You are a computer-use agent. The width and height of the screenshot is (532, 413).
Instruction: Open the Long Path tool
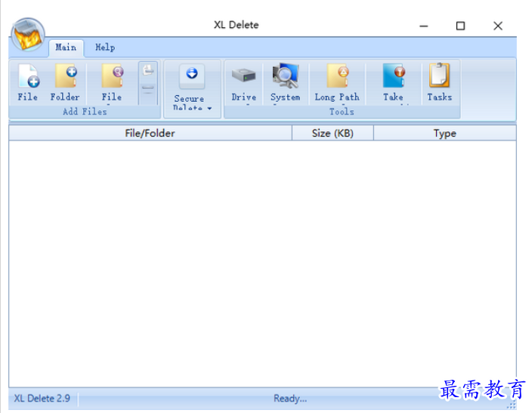(337, 82)
